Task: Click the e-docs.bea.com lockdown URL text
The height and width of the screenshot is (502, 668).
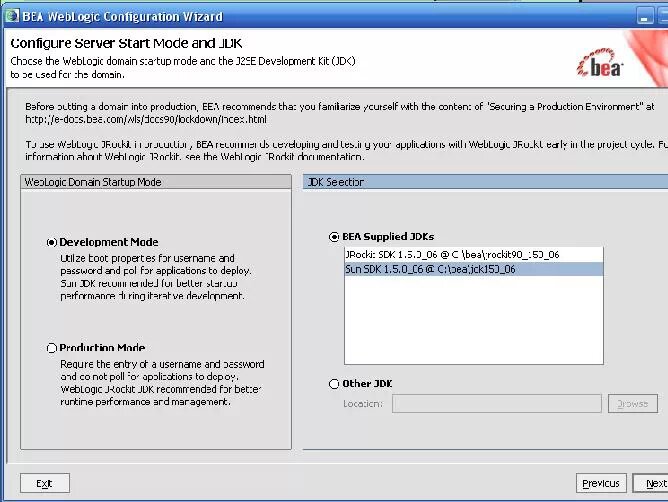Action: pyautogui.click(x=146, y=119)
